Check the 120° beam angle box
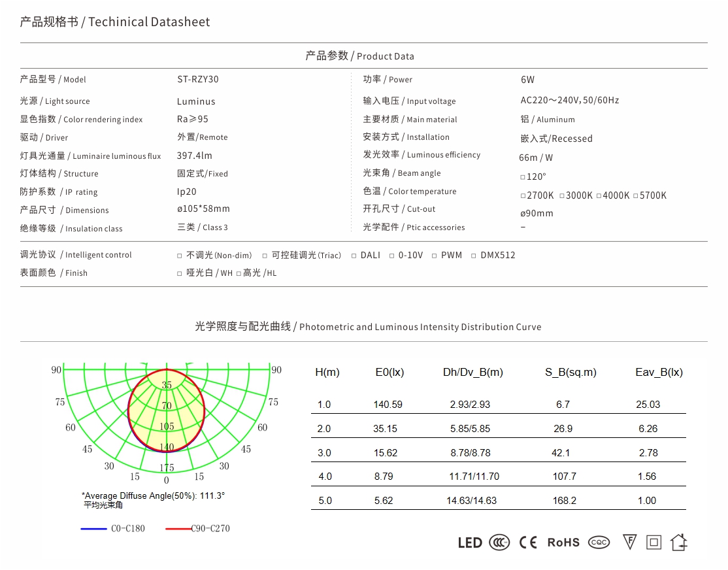 523,177
